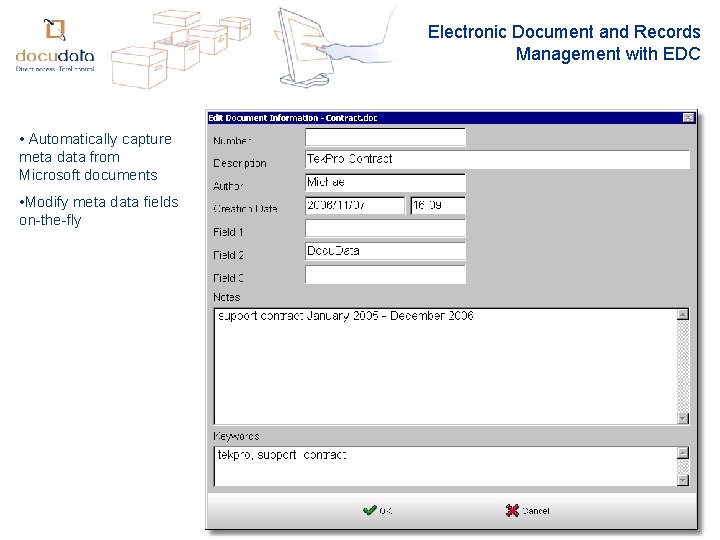Click the Notes scrollbar track
720x540 pixels.
tap(683, 366)
